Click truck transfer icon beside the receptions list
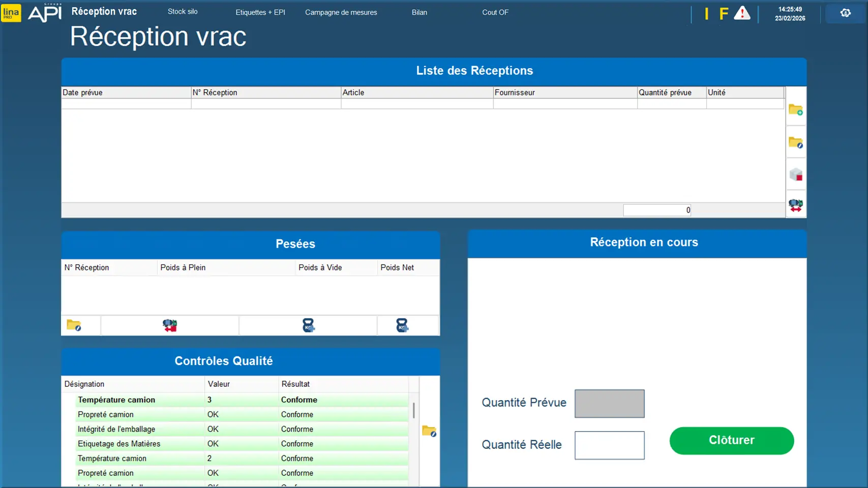Screen dimensions: 868x488 [795, 205]
